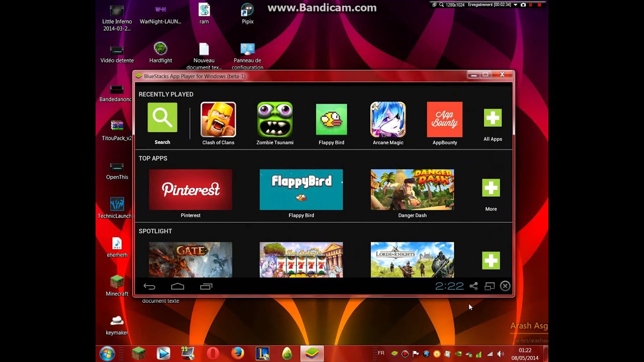The image size is (644, 362).
Task: Open the slots game spotlight banner
Action: [x=301, y=259]
